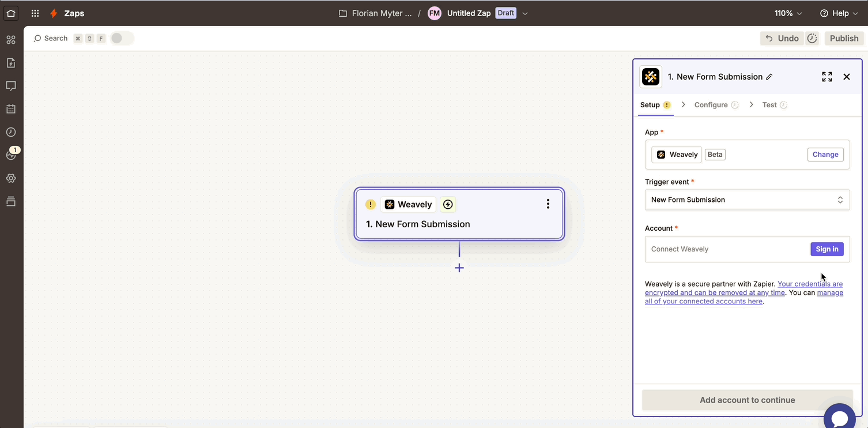Expand the panel to full screen

(x=827, y=77)
